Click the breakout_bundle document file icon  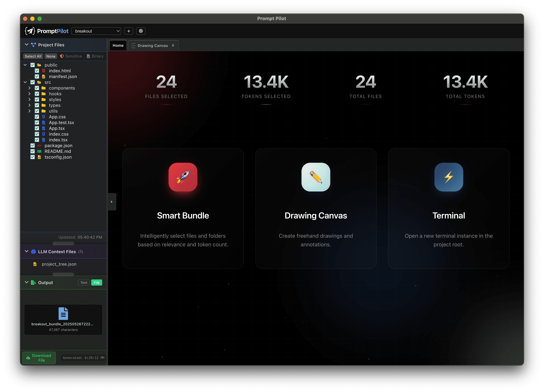coord(63,314)
